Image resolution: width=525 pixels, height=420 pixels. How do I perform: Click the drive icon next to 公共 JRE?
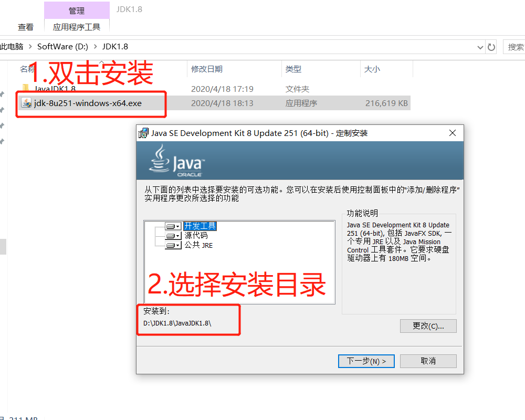point(173,246)
